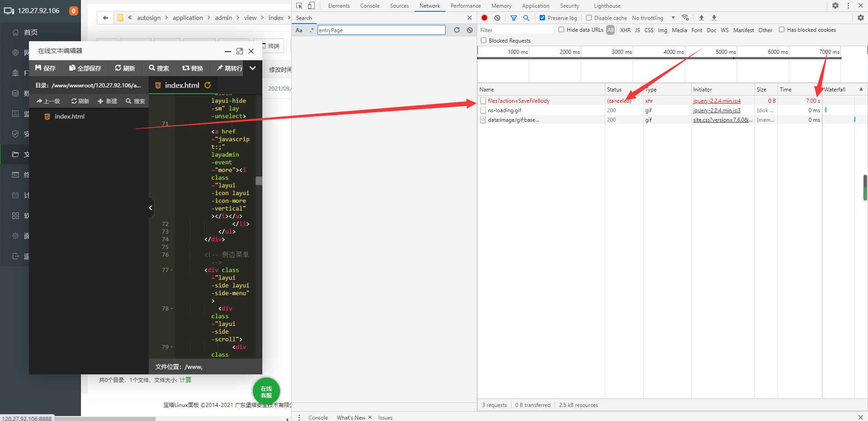This screenshot has width=868, height=421.
Task: Import HAR file upload icon
Action: click(702, 18)
